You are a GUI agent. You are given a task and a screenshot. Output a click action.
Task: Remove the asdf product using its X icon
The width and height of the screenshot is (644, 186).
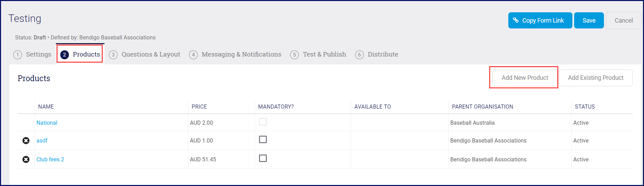[26, 140]
